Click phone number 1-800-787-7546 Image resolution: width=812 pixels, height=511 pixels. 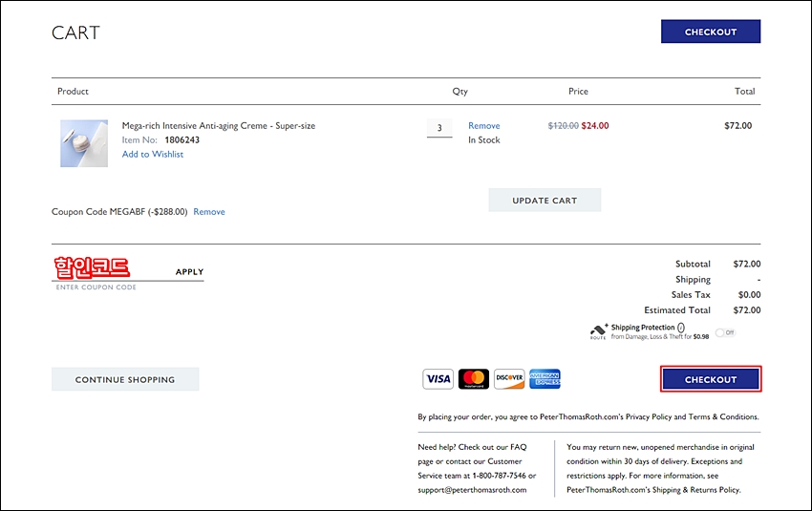(x=499, y=476)
